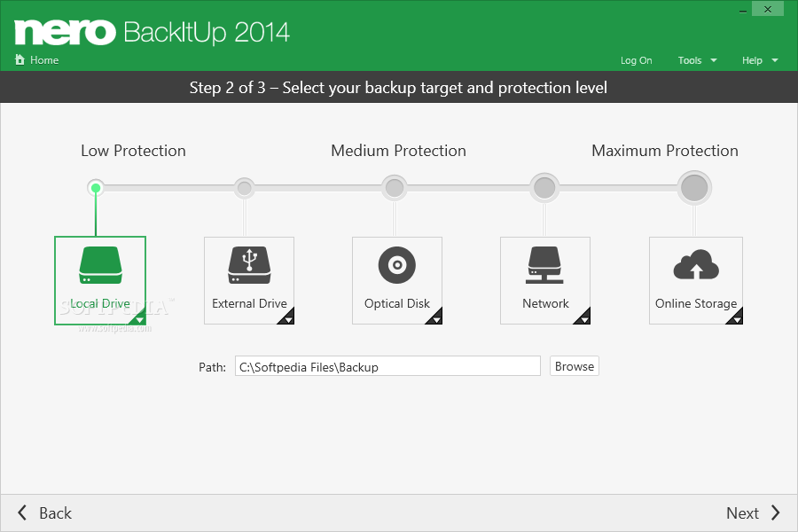This screenshot has height=532, width=798.
Task: Set protection slider to the Optical Disk node
Action: tap(395, 188)
